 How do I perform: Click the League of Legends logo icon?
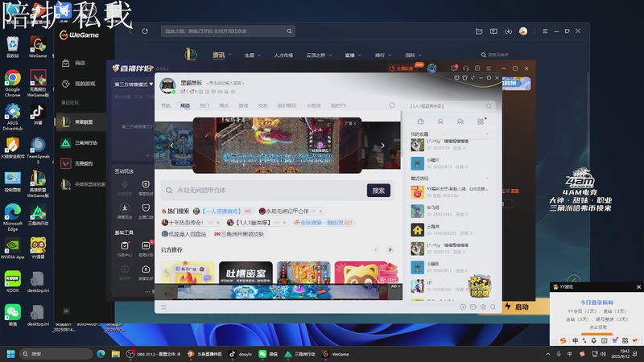pos(191,54)
